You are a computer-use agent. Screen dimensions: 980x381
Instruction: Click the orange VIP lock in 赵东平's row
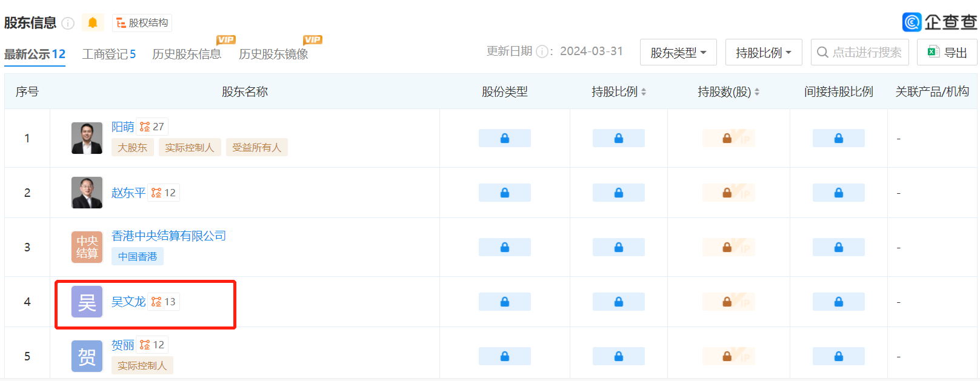[x=728, y=193]
